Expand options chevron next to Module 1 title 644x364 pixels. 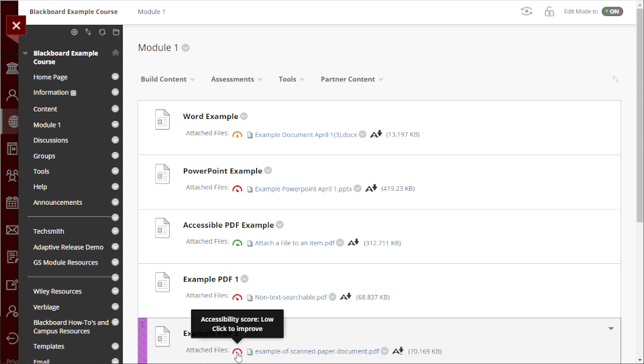186,48
